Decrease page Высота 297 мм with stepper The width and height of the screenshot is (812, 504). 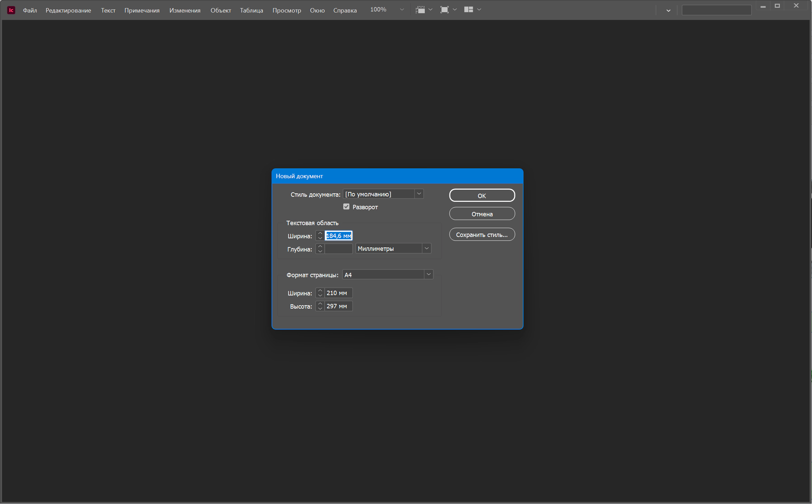[x=320, y=309]
